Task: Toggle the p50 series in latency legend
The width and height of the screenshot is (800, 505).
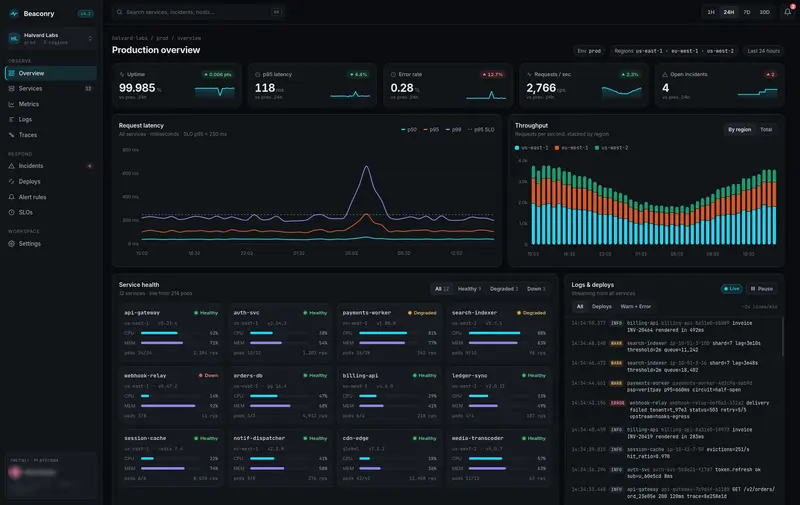Action: tap(409, 130)
